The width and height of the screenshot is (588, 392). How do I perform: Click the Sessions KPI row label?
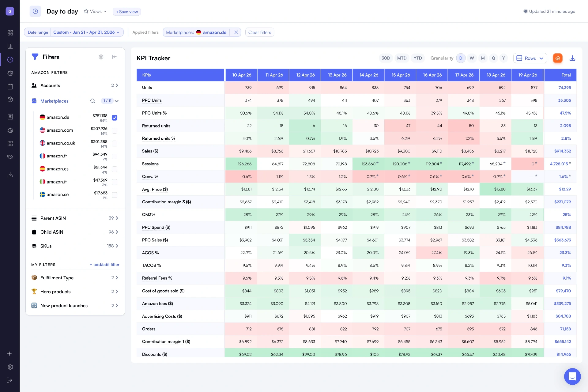(x=150, y=164)
